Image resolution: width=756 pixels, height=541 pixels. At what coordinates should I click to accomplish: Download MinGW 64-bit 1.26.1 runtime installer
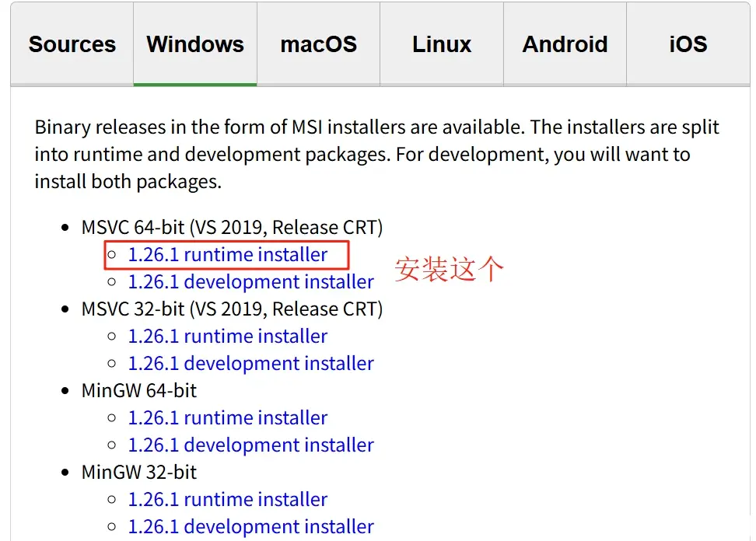[228, 417]
